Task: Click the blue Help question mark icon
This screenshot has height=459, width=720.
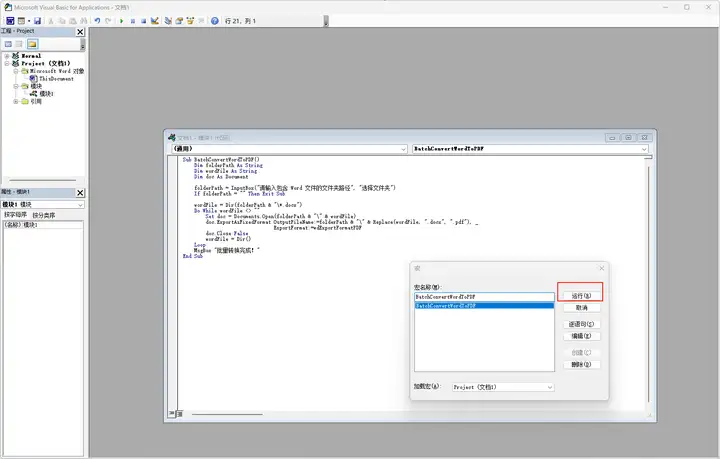Action: [x=214, y=21]
